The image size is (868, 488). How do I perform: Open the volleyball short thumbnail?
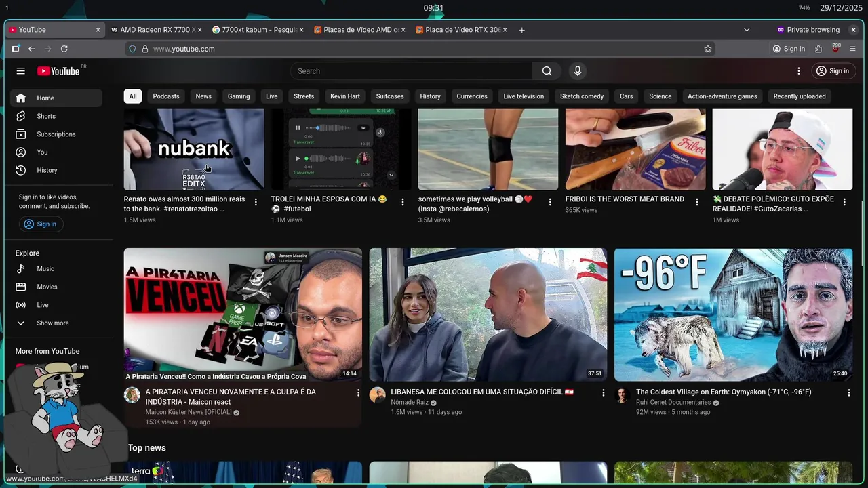pyautogui.click(x=488, y=150)
